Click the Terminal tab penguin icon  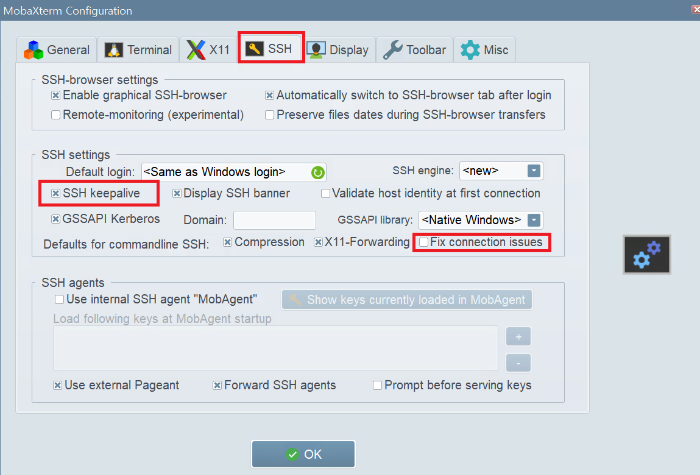click(113, 50)
